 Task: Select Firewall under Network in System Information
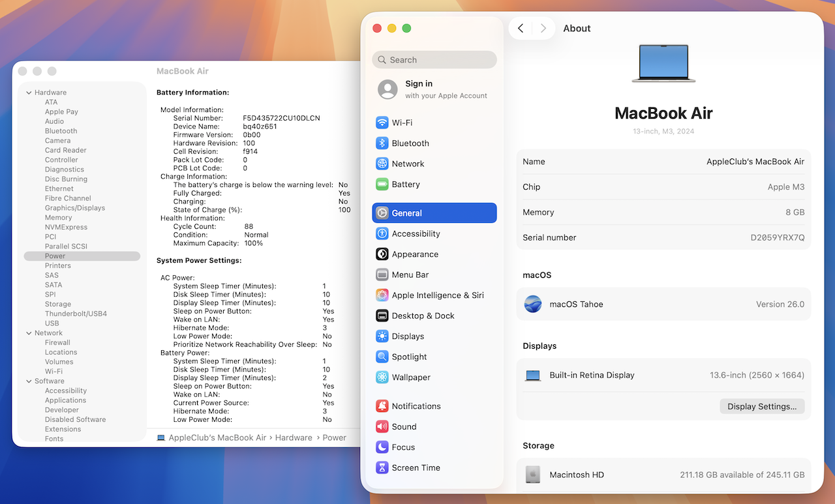(x=57, y=342)
